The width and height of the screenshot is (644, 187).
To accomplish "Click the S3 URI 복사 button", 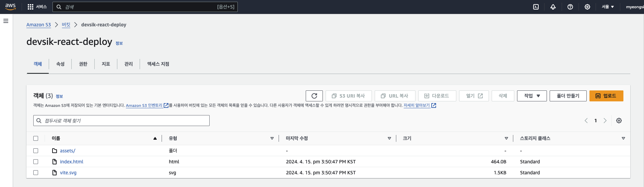I will coord(349,96).
